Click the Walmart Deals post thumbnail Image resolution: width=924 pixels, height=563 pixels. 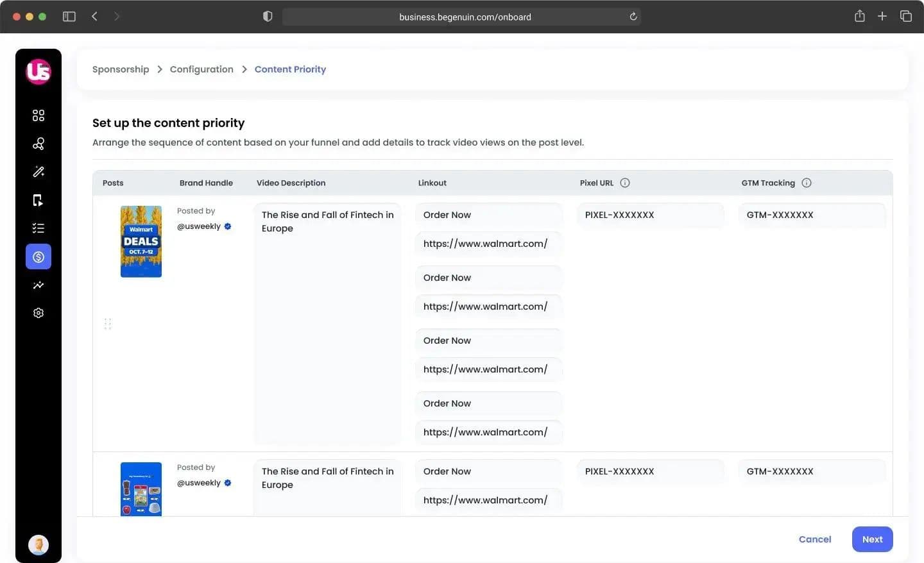tap(141, 242)
